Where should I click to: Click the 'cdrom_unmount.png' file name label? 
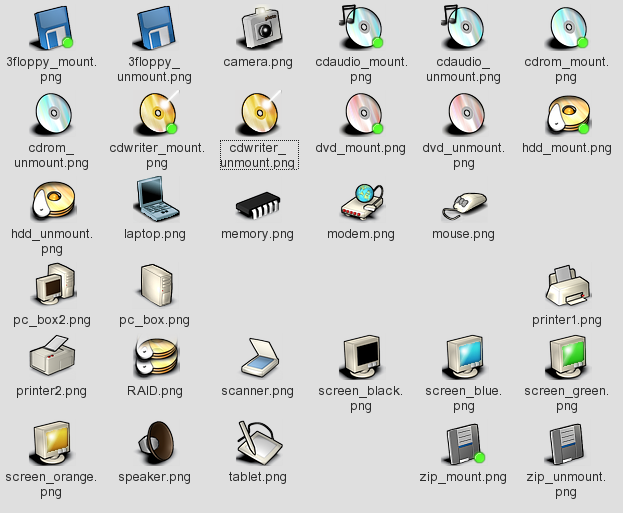coord(51,155)
